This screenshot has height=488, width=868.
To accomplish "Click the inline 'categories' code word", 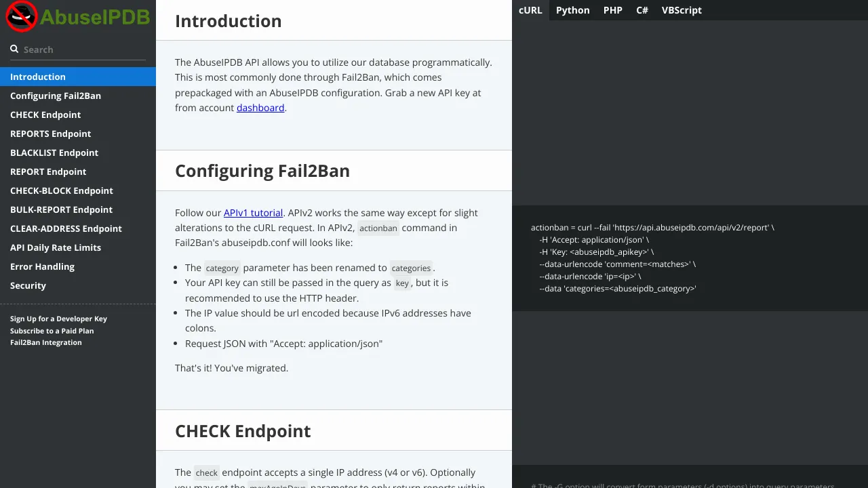I will (411, 268).
